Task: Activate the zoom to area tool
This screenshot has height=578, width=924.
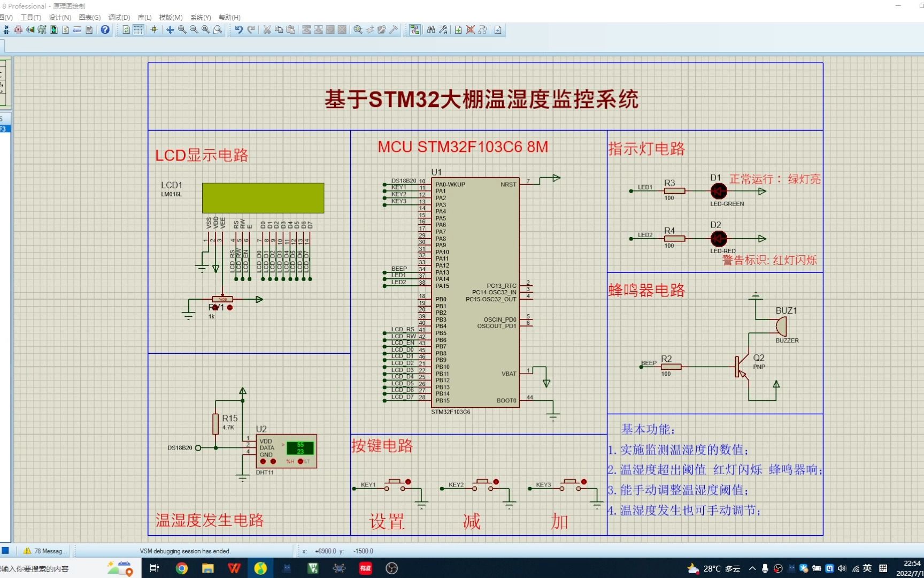Action: coord(218,30)
